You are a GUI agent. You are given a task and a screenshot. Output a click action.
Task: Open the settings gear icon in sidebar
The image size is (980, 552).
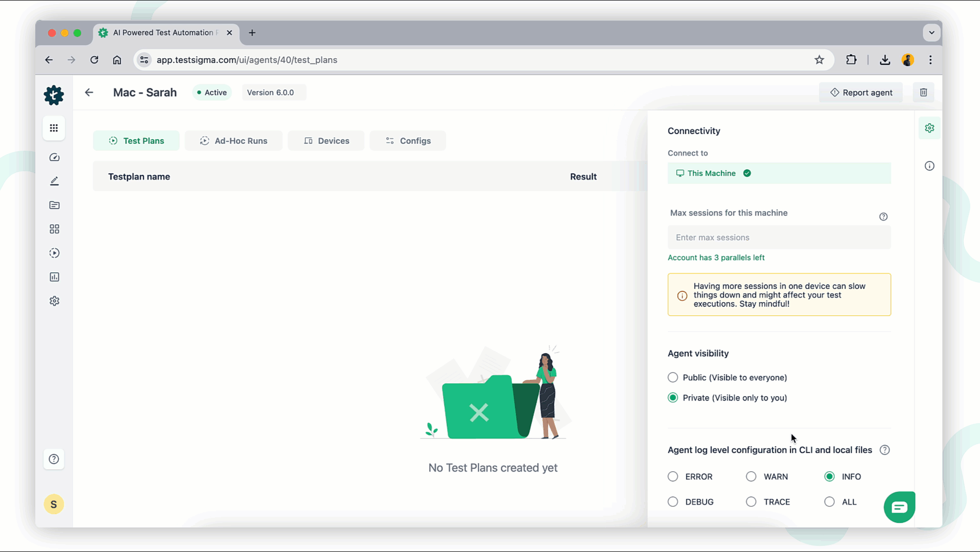coord(54,301)
